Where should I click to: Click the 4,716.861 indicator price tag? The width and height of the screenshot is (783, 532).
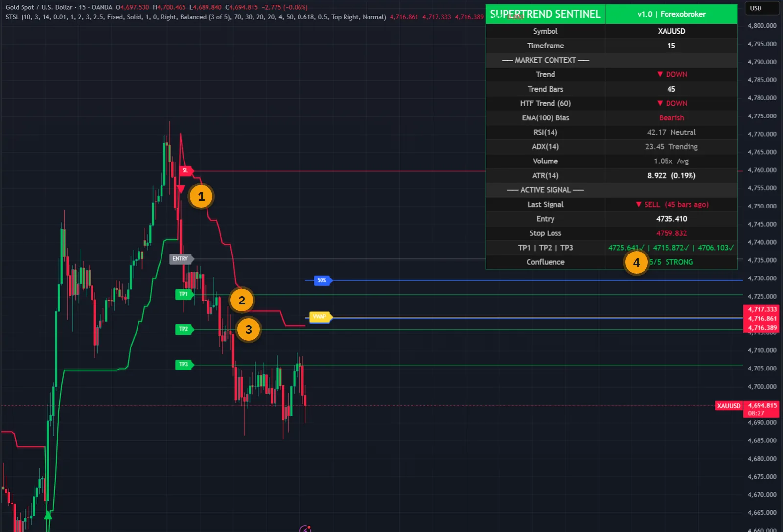point(762,319)
